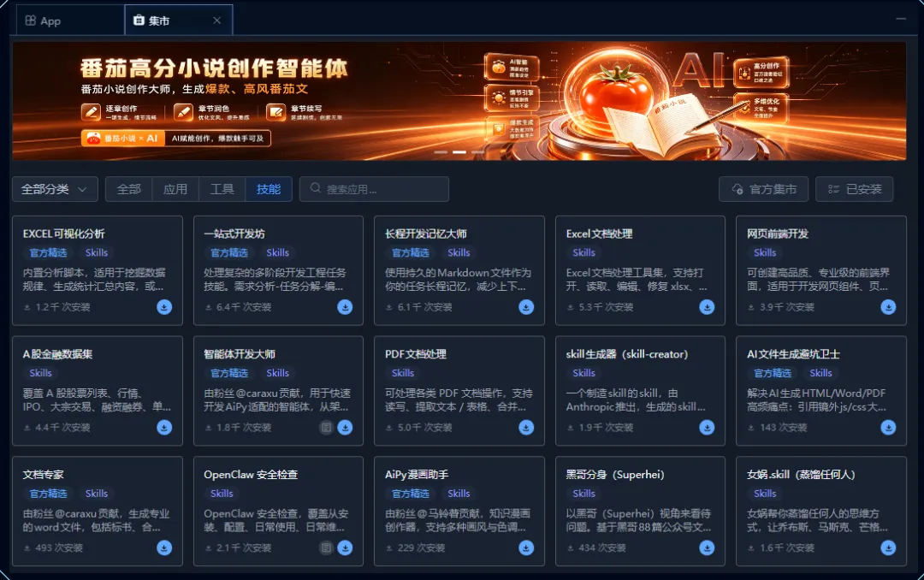Select the 工具 filter tab
Screen dimensions: 924x580
tap(222, 189)
